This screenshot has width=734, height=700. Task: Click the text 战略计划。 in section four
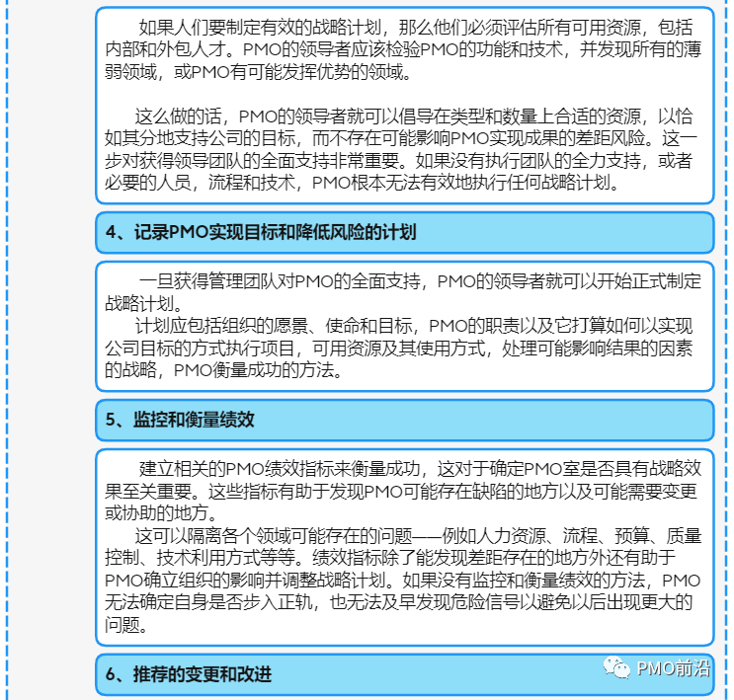click(143, 304)
